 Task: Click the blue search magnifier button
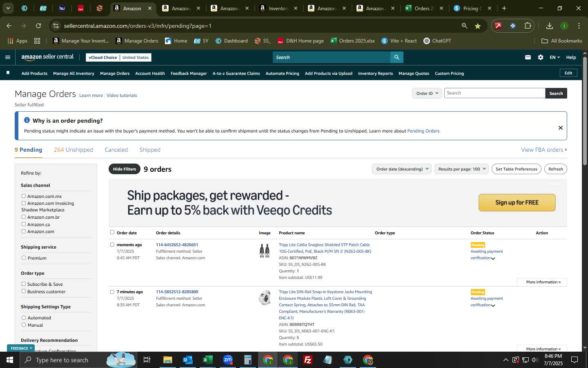click(396, 57)
